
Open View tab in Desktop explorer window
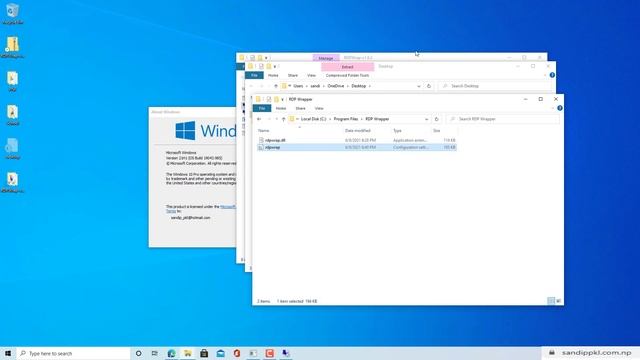coord(311,76)
